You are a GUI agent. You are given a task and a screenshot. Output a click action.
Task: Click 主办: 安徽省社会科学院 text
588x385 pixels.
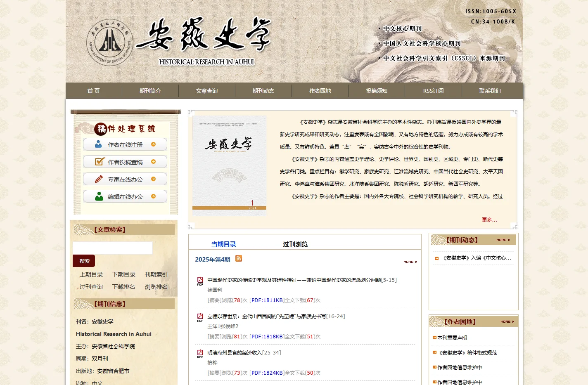[105, 346]
